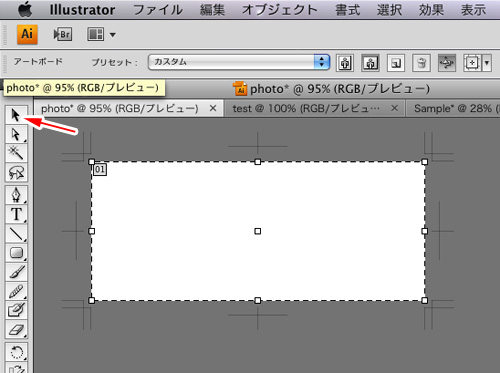The image size is (500, 373).
Task: Select the Type tool
Action: pyautogui.click(x=16, y=214)
